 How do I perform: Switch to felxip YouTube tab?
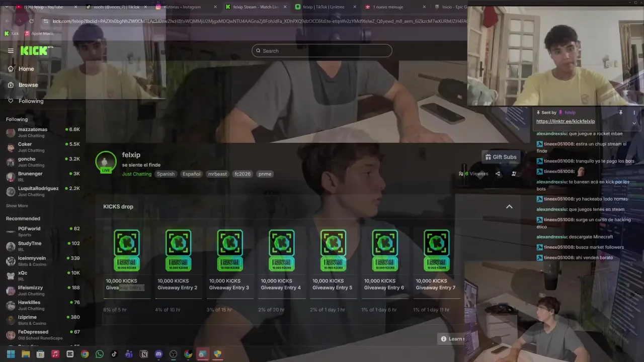tap(45, 7)
